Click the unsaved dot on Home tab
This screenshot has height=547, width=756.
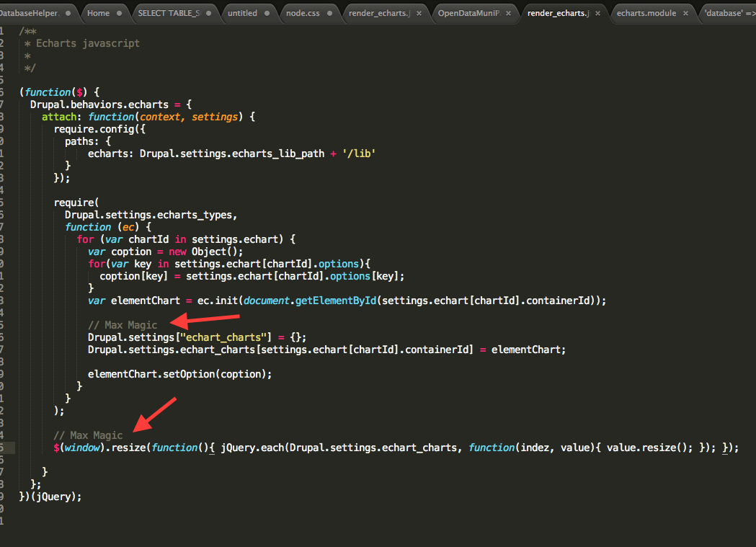[123, 13]
